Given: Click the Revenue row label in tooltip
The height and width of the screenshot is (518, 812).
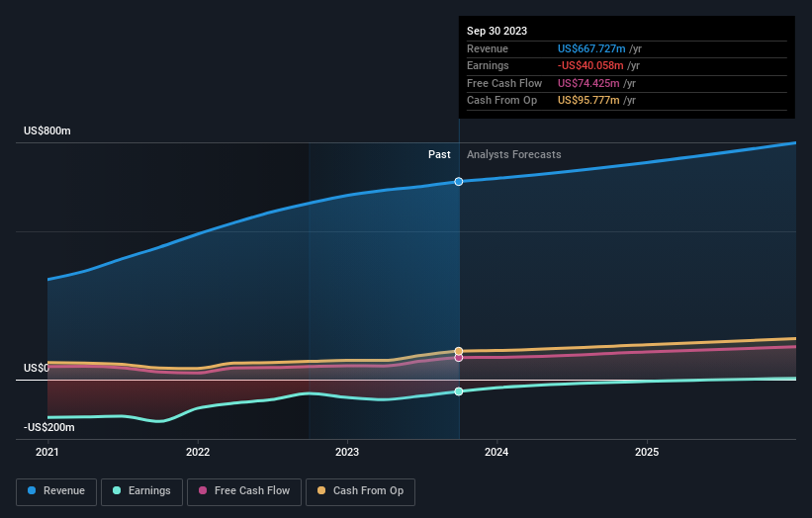Looking at the screenshot, I should click(x=488, y=48).
